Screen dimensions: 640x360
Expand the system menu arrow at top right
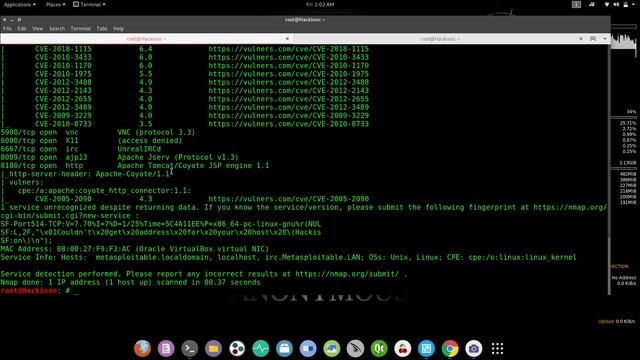click(x=634, y=4)
